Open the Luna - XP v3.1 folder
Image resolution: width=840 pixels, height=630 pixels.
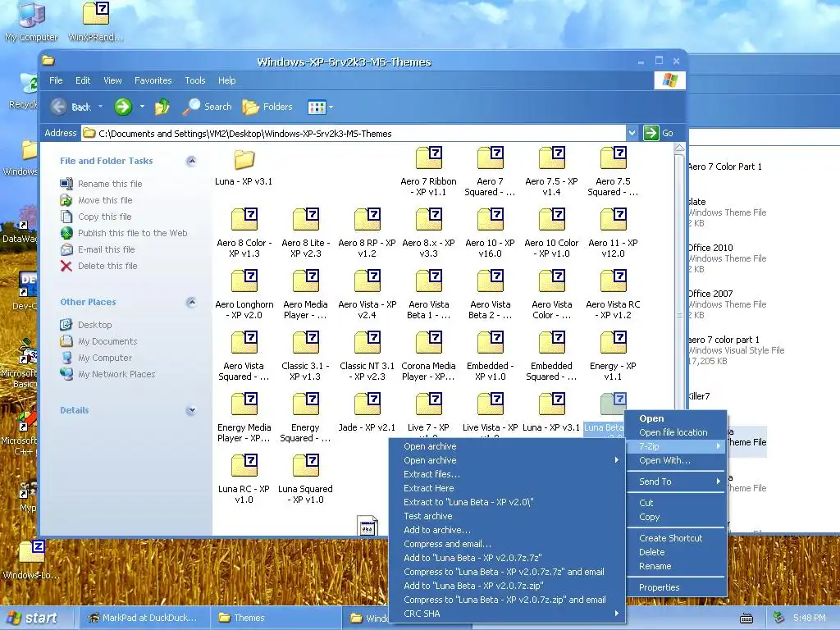[244, 167]
